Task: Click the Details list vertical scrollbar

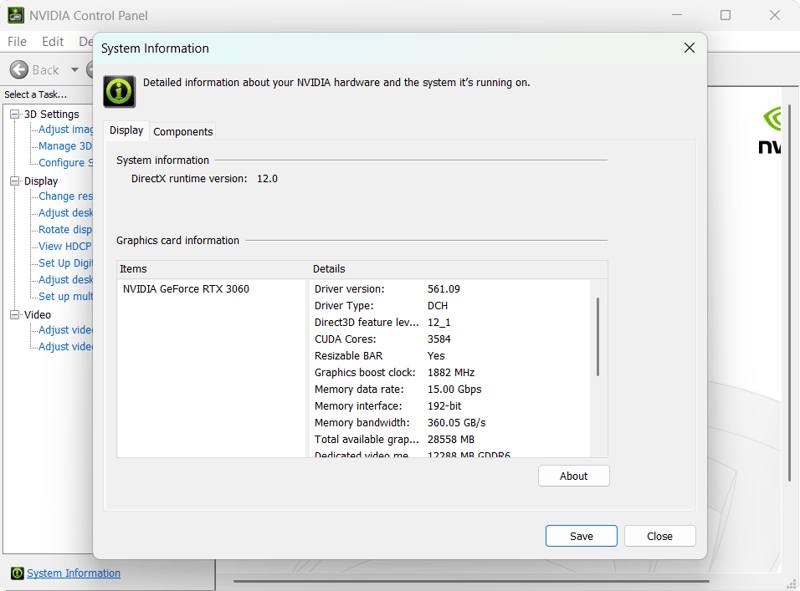Action: click(x=598, y=337)
